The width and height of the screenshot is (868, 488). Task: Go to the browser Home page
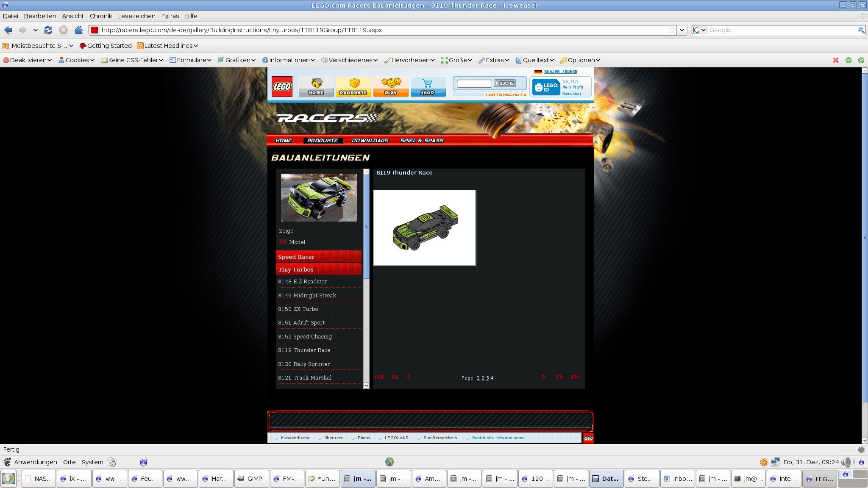coord(79,30)
